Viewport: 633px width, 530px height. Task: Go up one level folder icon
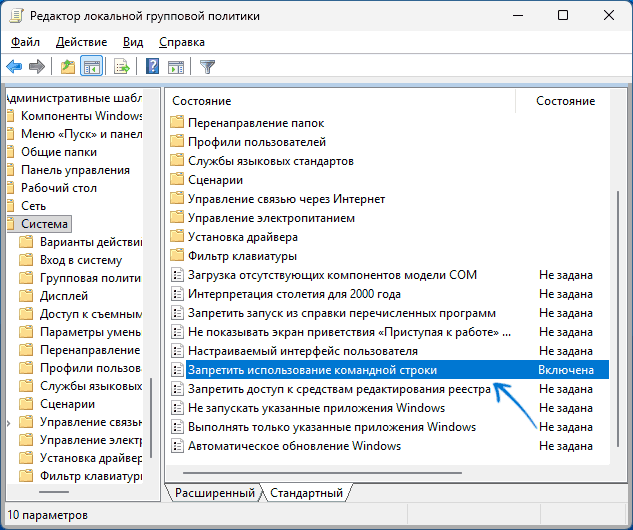click(68, 67)
